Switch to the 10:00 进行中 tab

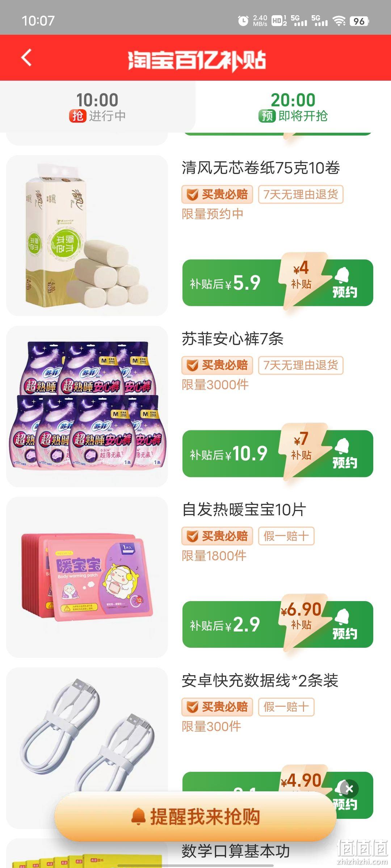click(97, 107)
